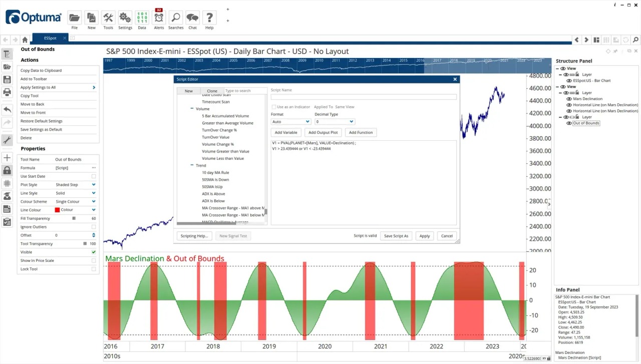
Task: Open the Decimal Type dropdown
Action: tap(335, 122)
